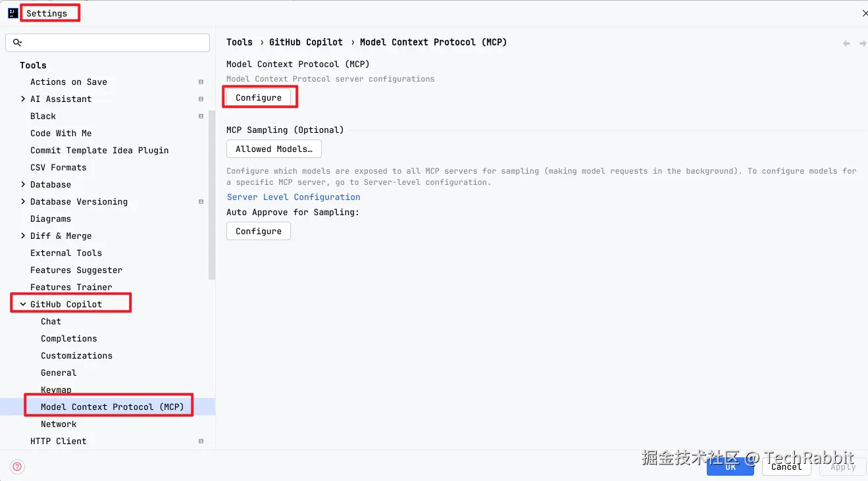The height and width of the screenshot is (481, 868).
Task: Click project-level icon beside Database Versioning
Action: [201, 202]
